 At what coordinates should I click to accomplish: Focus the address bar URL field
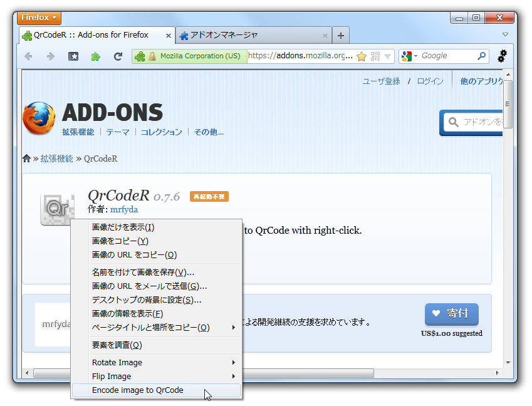coord(300,56)
